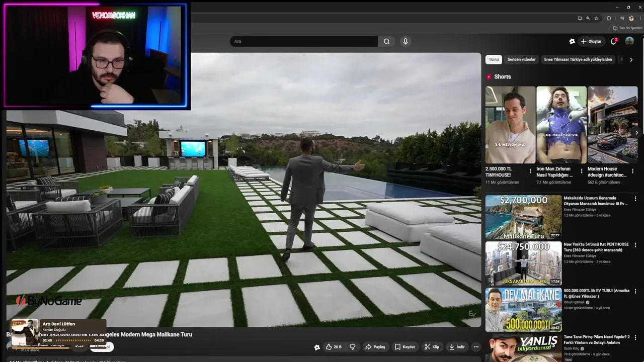Click the sparkle Ask icon beside Oluştur
644x362 pixels.
pyautogui.click(x=572, y=41)
